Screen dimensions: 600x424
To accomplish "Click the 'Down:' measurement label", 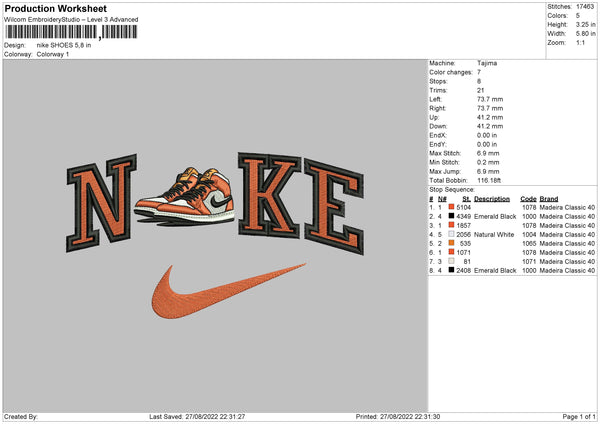I will (438, 126).
